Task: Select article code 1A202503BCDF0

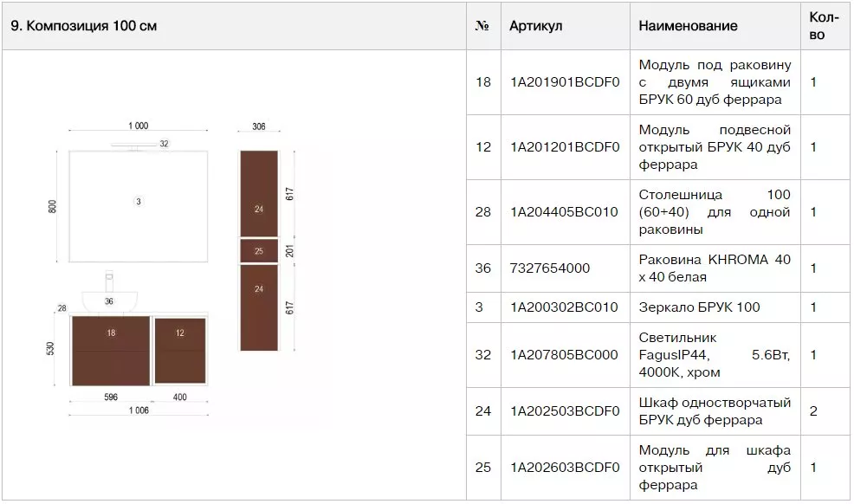Action: [x=564, y=411]
